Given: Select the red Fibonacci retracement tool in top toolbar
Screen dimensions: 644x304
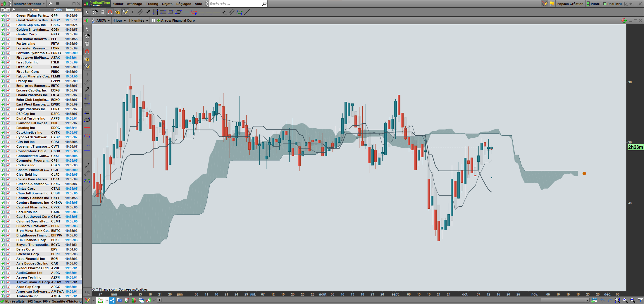Looking at the screenshot, I should pos(194,12).
